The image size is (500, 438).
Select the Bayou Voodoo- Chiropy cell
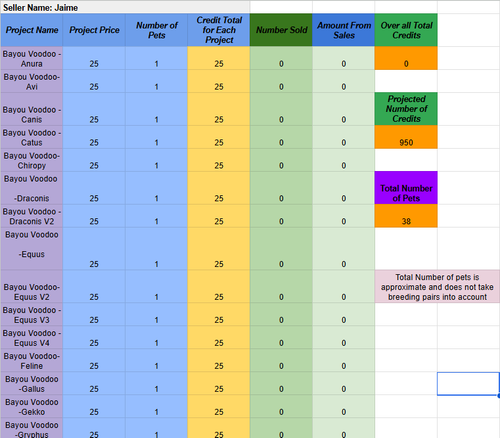(x=32, y=160)
